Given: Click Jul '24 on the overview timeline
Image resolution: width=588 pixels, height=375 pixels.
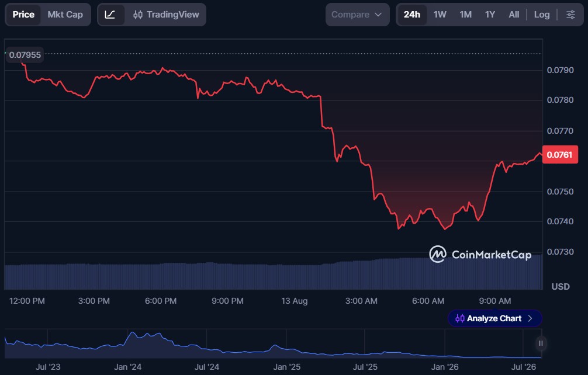Looking at the screenshot, I should point(207,367).
